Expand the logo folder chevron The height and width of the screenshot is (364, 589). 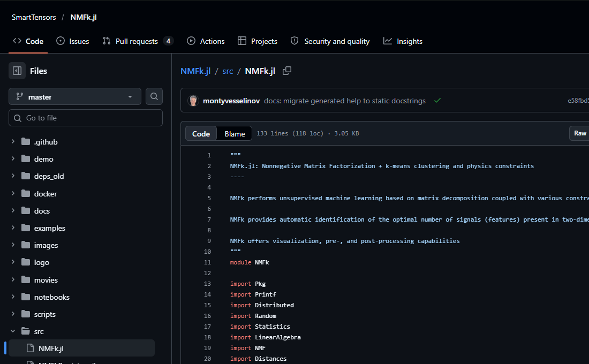tap(13, 262)
